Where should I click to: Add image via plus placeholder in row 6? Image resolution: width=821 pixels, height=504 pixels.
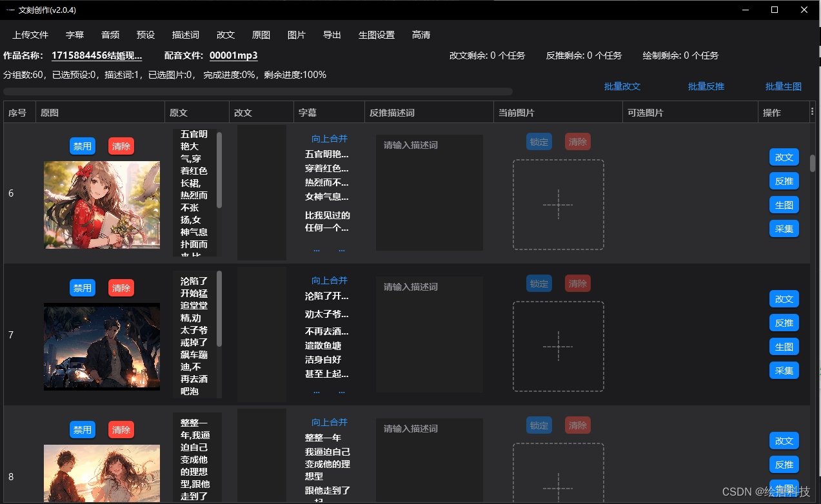tap(559, 205)
